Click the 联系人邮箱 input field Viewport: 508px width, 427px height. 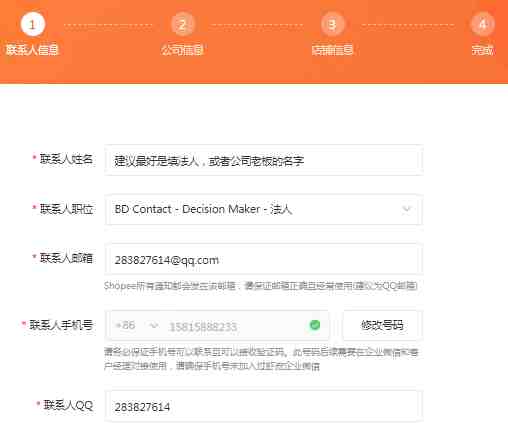264,259
